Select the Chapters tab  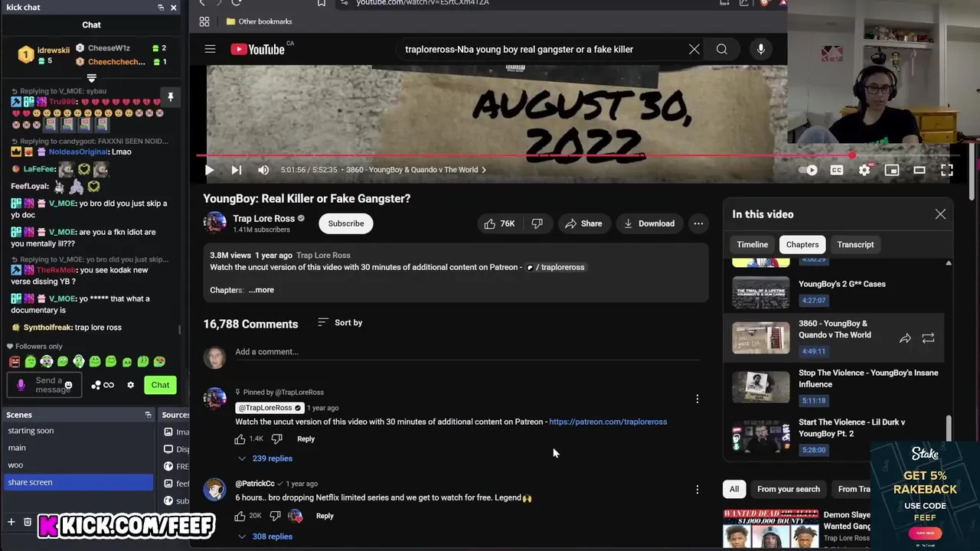(802, 245)
